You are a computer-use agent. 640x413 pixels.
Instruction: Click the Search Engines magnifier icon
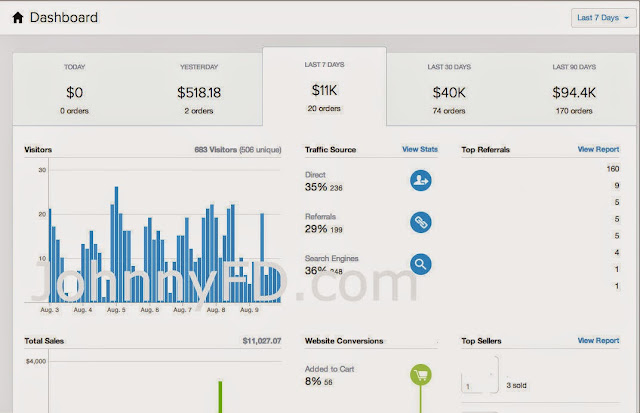pos(420,264)
